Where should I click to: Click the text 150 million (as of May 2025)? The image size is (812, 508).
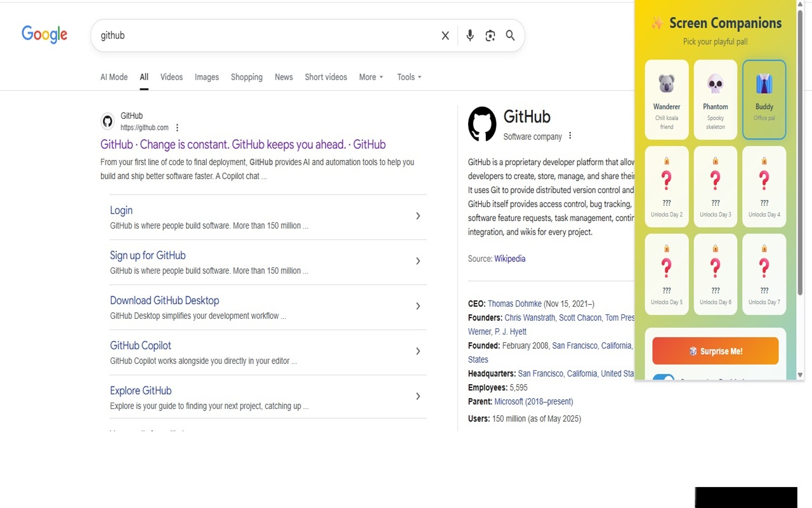(x=537, y=418)
